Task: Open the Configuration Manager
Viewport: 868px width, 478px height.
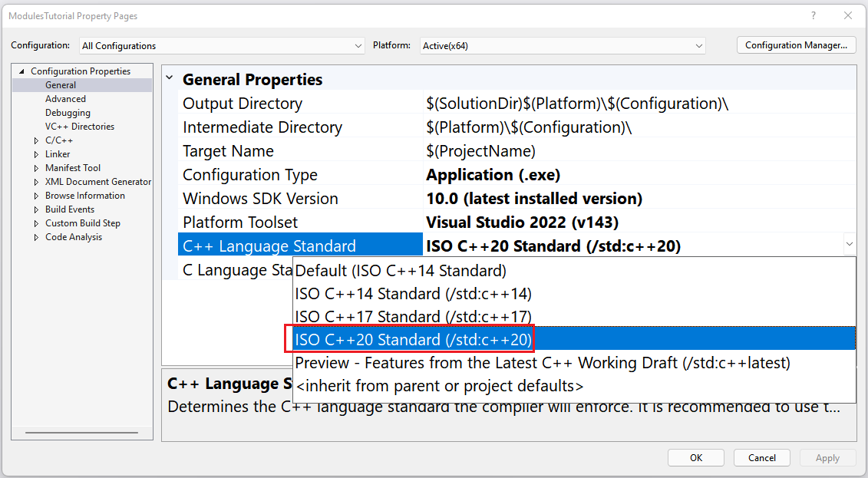Action: pyautogui.click(x=796, y=45)
